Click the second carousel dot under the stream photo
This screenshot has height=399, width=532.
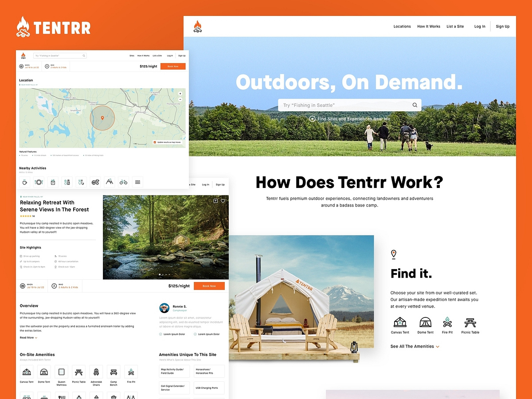click(x=163, y=274)
